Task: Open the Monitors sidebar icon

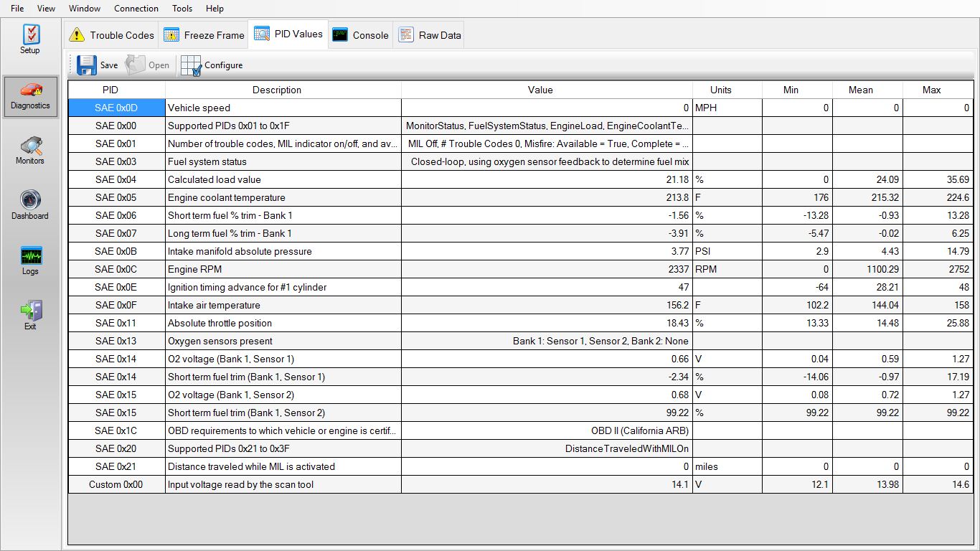Action: pos(30,146)
